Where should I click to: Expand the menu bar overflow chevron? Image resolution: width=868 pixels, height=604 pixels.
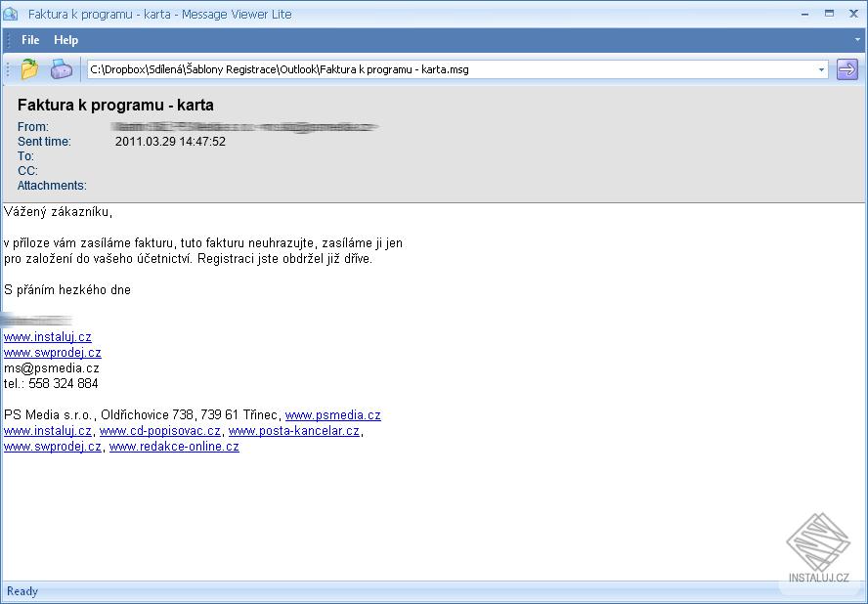857,40
